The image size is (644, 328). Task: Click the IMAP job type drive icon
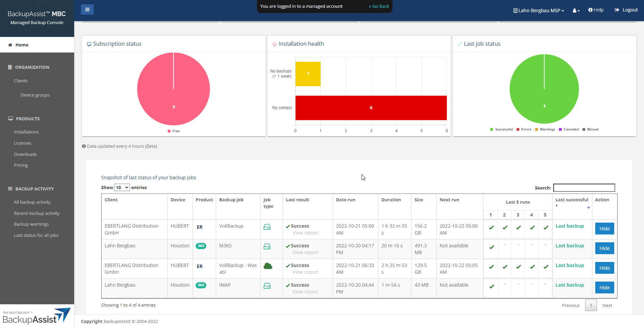click(267, 286)
